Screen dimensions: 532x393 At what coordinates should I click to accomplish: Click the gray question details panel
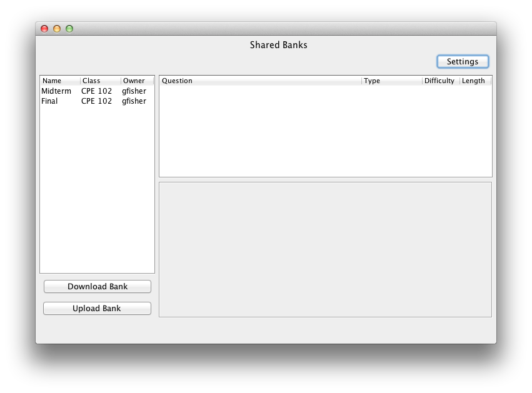pyautogui.click(x=325, y=250)
